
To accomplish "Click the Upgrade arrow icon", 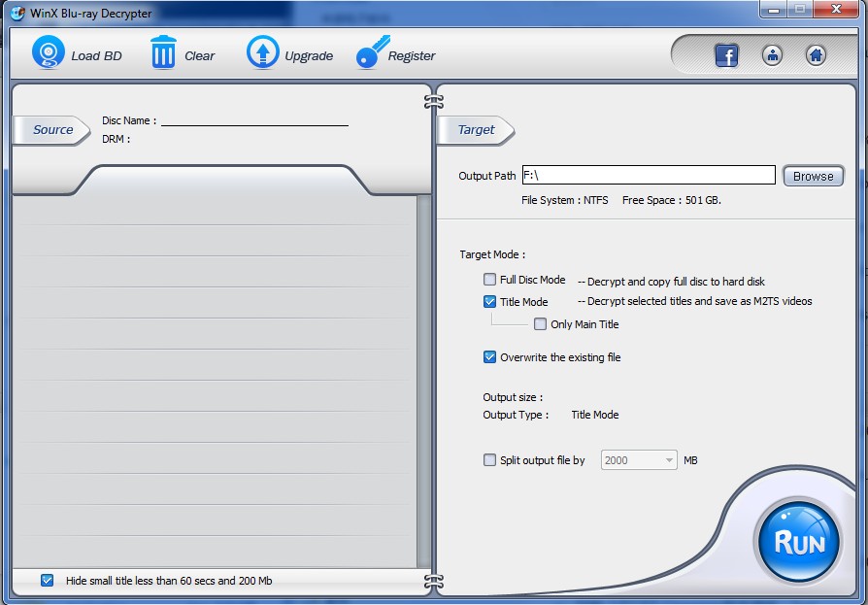I will click(x=262, y=53).
